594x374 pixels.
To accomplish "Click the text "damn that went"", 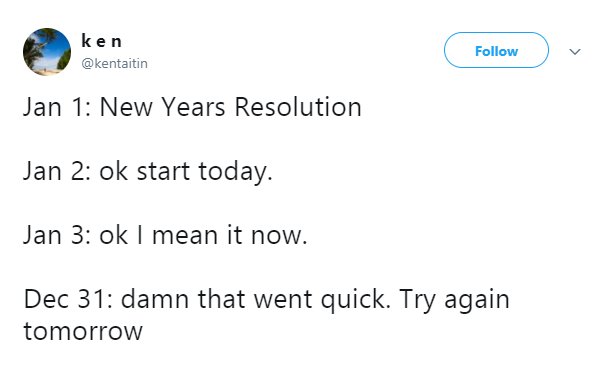I will (216, 299).
